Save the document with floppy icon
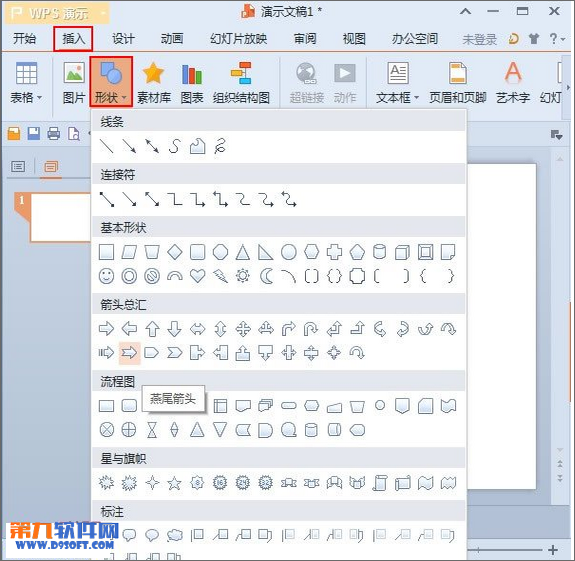 34,133
